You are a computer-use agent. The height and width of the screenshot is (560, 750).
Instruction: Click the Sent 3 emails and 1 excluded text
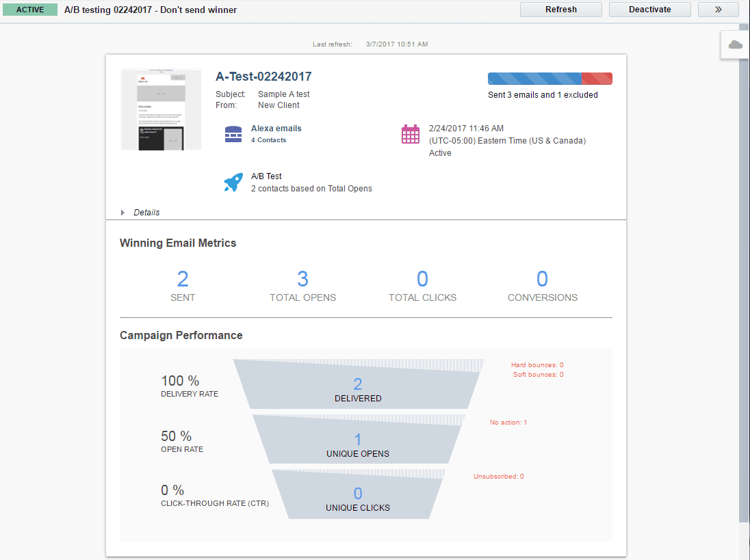point(543,95)
